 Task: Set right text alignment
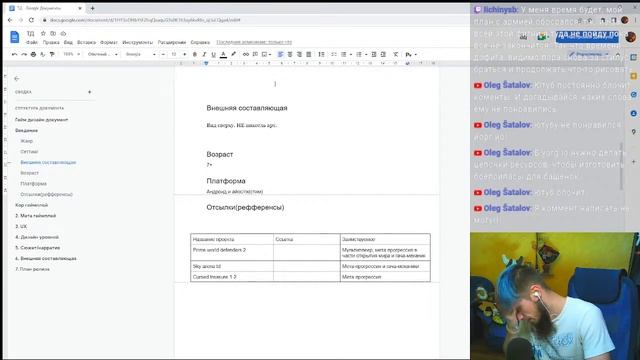click(299, 54)
